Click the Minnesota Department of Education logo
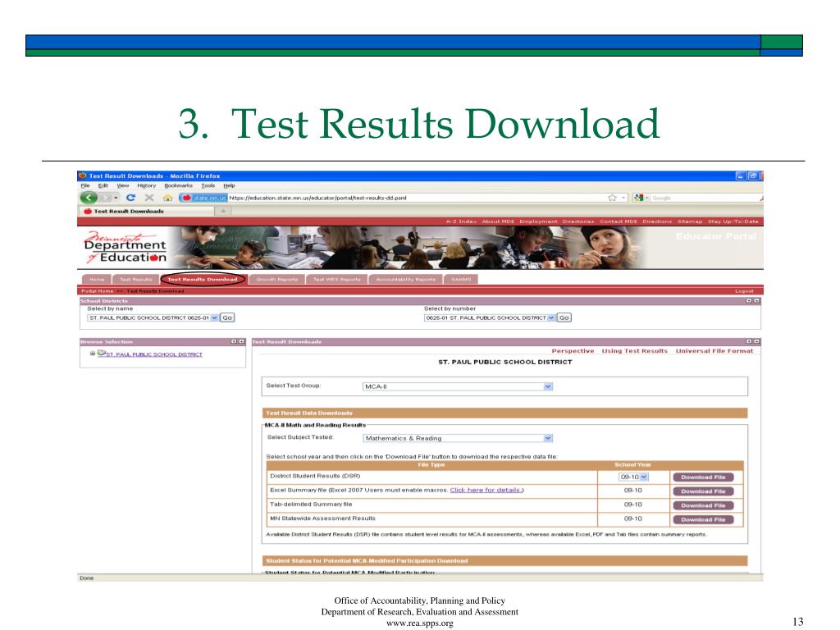 click(126, 248)
